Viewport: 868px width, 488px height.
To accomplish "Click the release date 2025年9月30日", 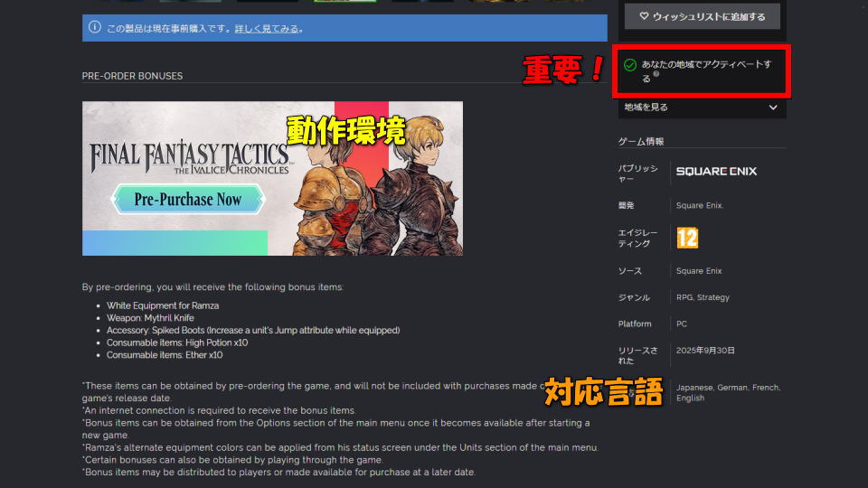I will tap(705, 351).
